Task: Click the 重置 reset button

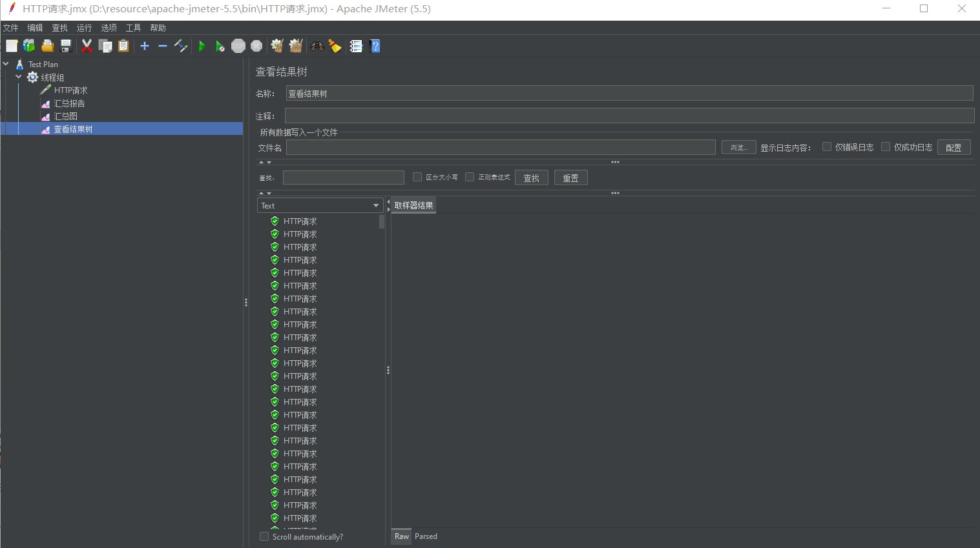Action: 570,178
